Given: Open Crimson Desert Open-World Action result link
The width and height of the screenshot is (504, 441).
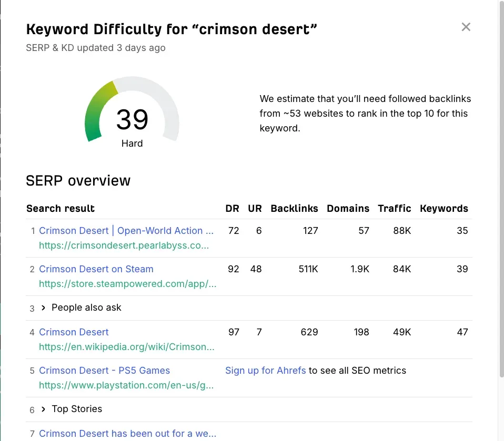Looking at the screenshot, I should pyautogui.click(x=126, y=231).
